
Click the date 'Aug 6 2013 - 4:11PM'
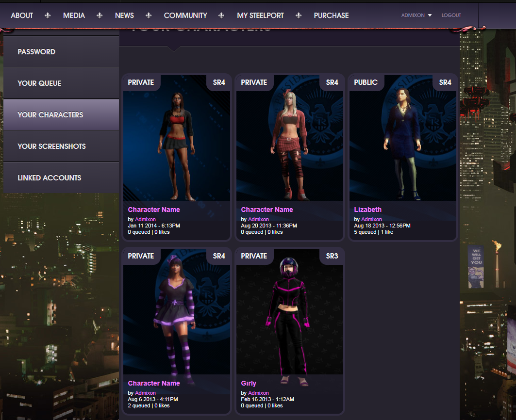pos(153,399)
